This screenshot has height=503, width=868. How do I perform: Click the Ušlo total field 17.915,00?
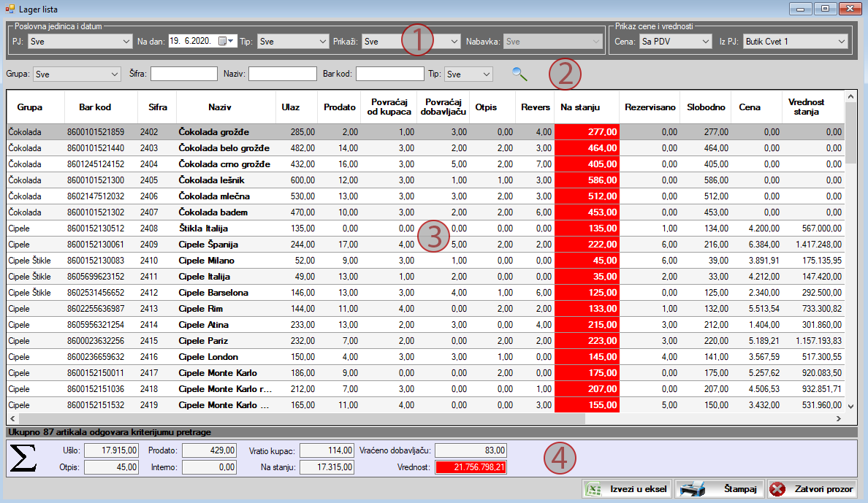tap(111, 450)
